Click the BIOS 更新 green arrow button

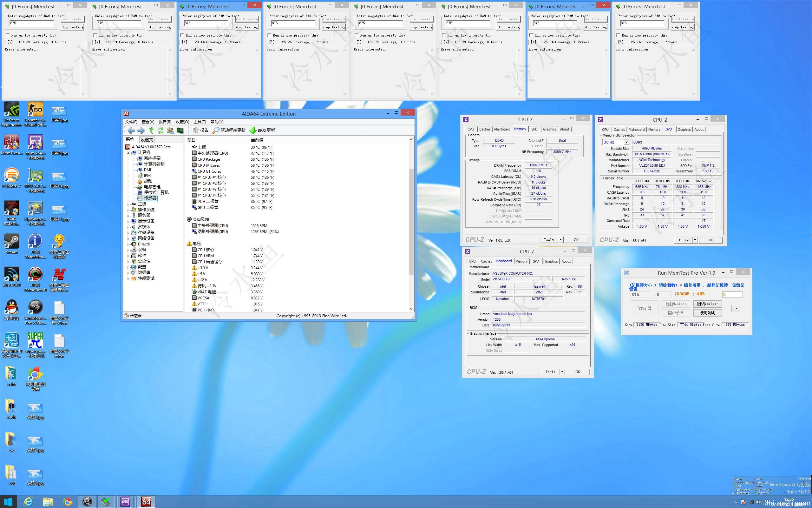(262, 130)
